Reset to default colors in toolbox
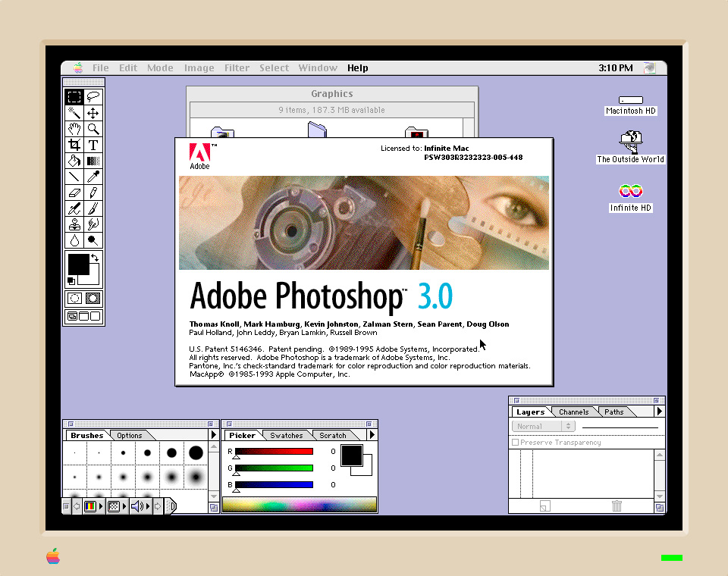This screenshot has width=728, height=576. [71, 280]
